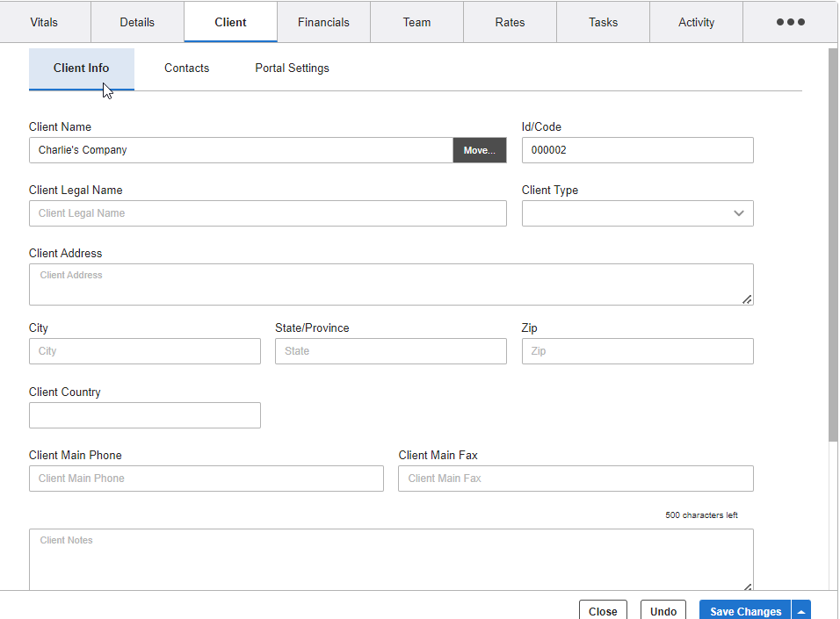Open the Contacts sub-tab
Viewport: 840px width, 619px height.
tap(186, 68)
